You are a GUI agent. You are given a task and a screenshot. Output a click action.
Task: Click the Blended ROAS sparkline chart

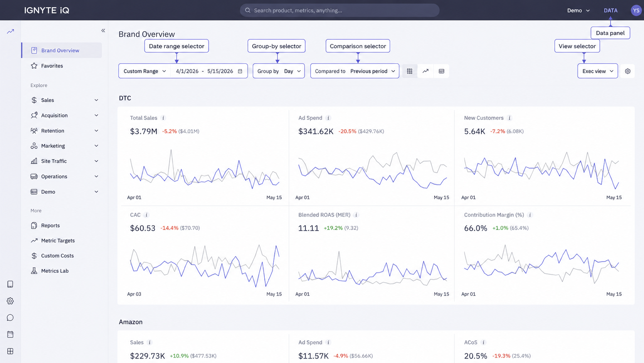point(372,268)
